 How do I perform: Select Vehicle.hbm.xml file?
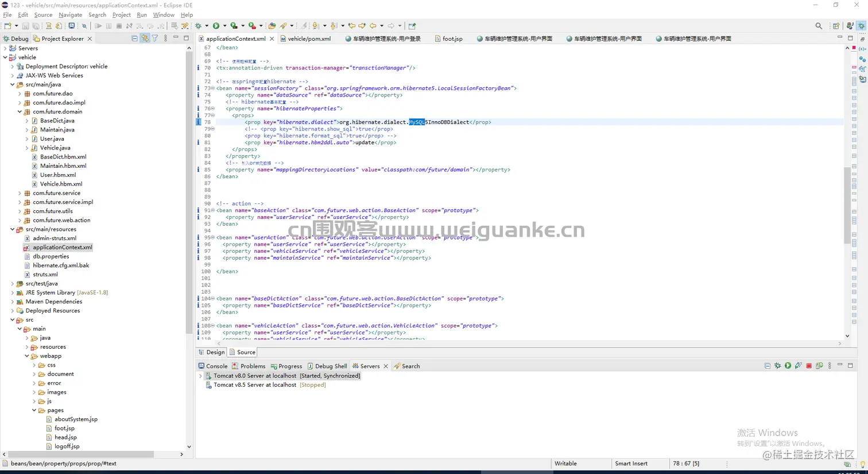(x=61, y=184)
